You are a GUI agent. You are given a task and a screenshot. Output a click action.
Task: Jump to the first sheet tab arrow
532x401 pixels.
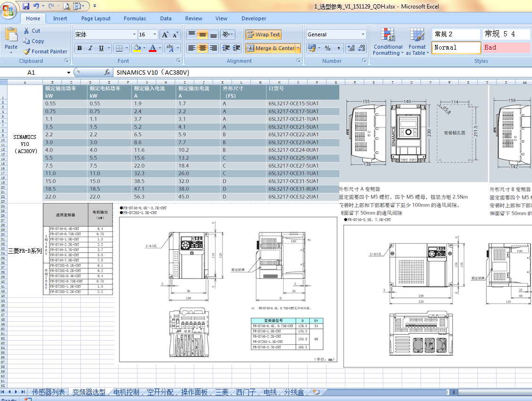pos(3,392)
